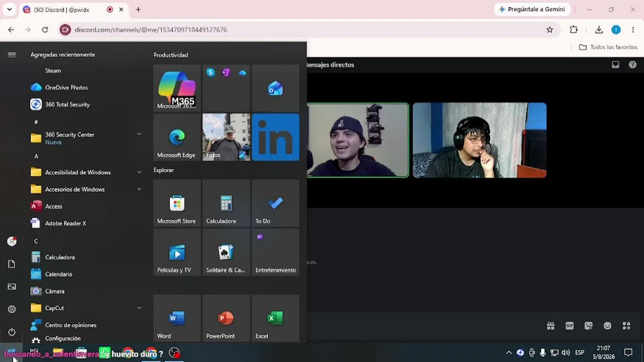Open the volume control in system tray
The image size is (644, 362).
[566, 353]
